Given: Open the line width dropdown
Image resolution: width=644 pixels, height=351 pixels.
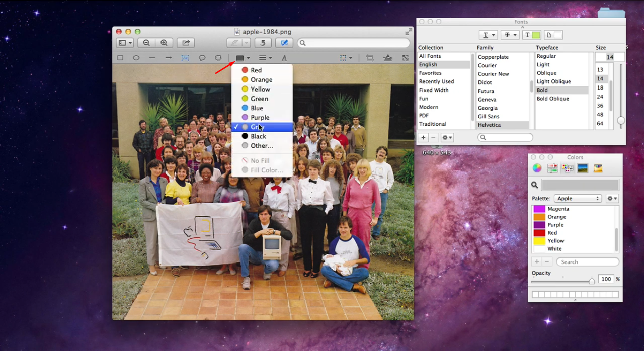Looking at the screenshot, I should (265, 58).
